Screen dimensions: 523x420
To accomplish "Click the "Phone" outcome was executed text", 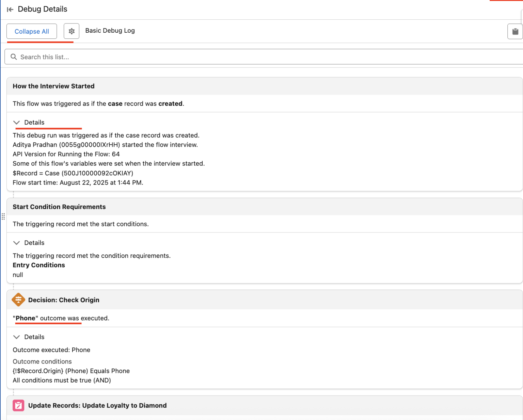I will pos(61,318).
